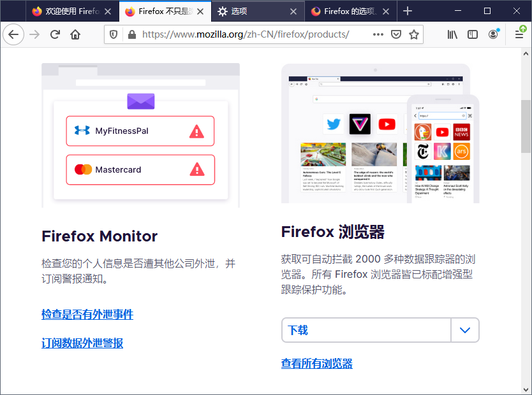The height and width of the screenshot is (395, 532).
Task: Open a new tab with plus button
Action: coord(407,11)
